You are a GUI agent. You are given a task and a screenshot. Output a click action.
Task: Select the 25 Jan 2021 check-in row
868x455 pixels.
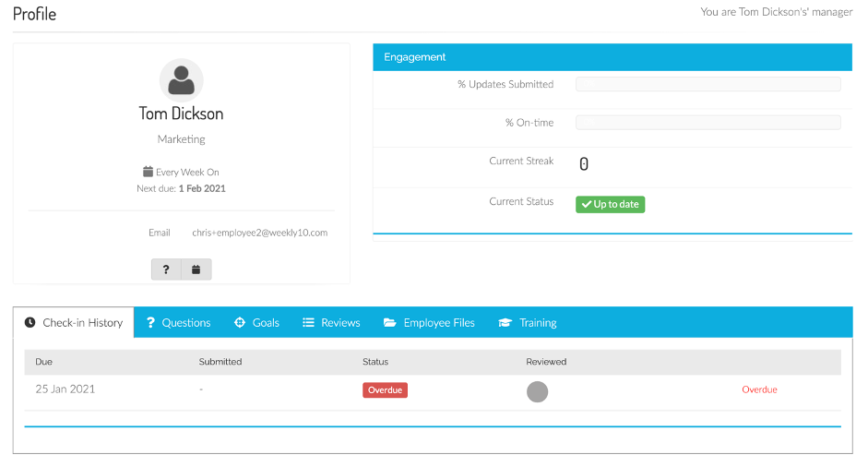(x=65, y=389)
